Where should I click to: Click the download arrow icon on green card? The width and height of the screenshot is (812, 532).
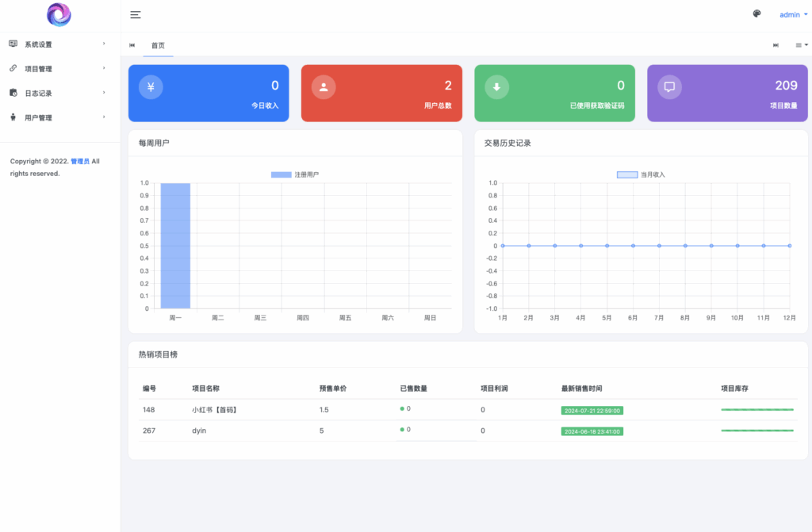[496, 87]
